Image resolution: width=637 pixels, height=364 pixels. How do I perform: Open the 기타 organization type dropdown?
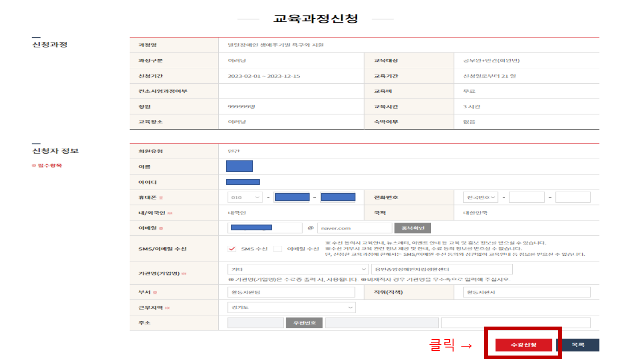tap(298, 269)
